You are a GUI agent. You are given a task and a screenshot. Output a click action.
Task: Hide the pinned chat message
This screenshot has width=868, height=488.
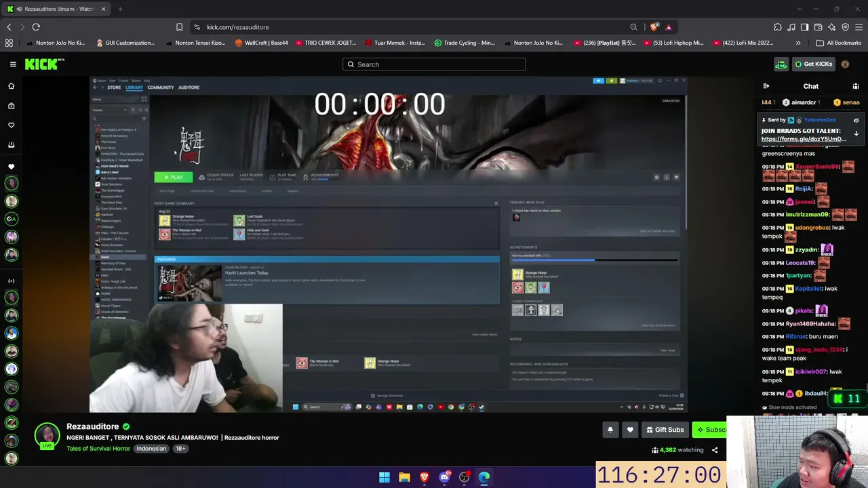[856, 120]
